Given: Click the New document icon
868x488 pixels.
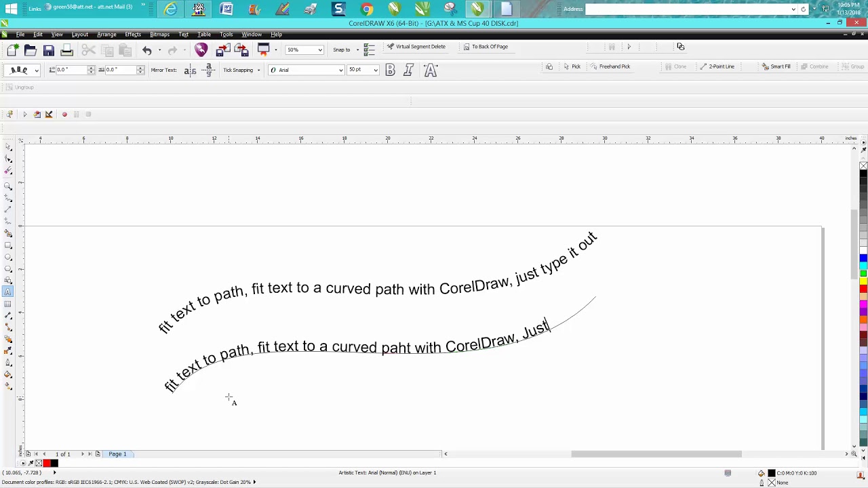Looking at the screenshot, I should 13,49.
